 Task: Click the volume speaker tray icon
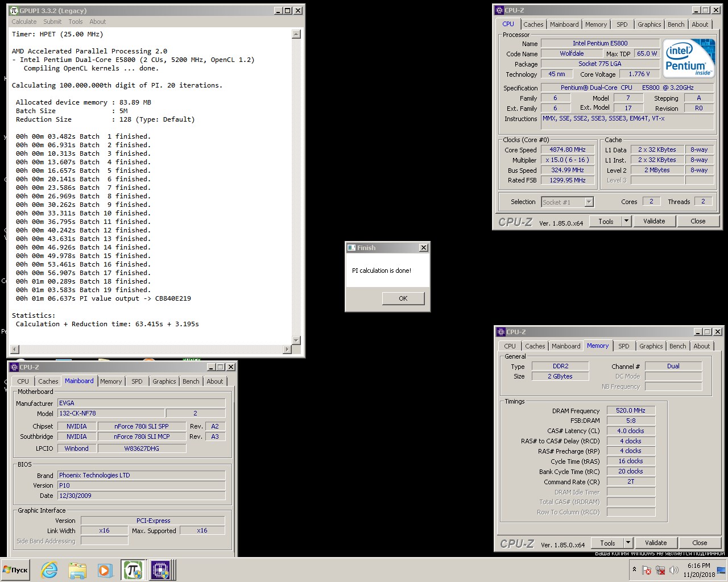[674, 570]
